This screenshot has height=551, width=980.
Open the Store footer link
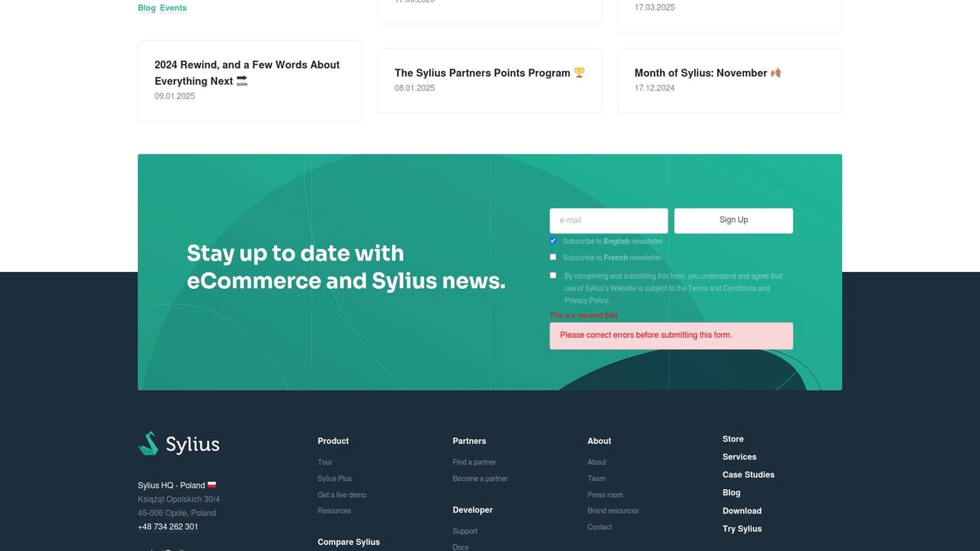click(733, 439)
